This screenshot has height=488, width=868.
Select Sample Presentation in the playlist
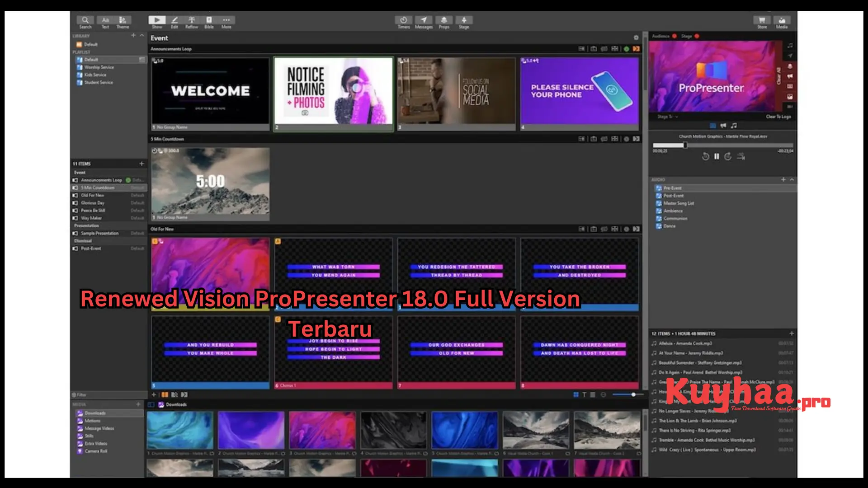[x=108, y=234]
